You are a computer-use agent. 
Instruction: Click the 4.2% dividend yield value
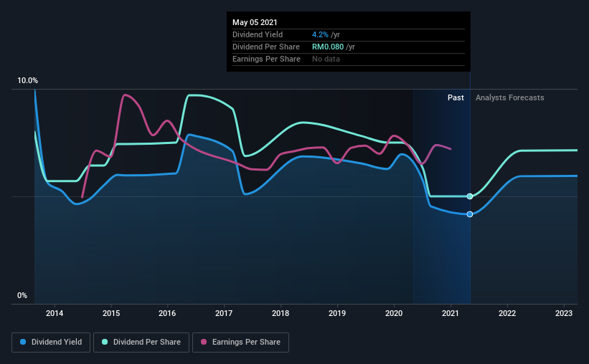click(320, 34)
